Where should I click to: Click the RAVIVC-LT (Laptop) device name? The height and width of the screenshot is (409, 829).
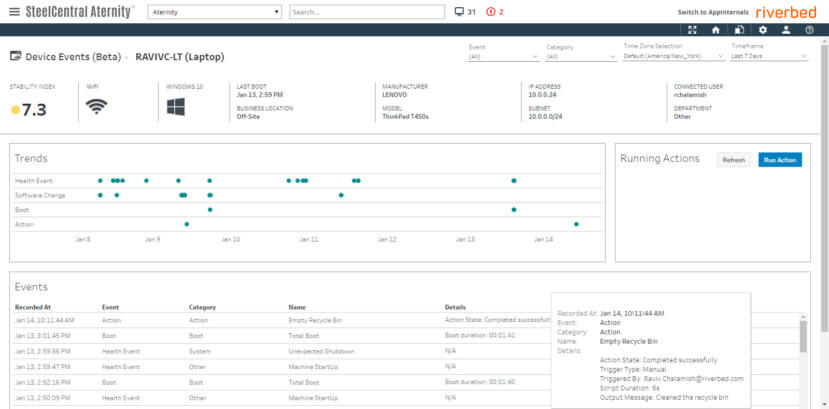[x=180, y=57]
